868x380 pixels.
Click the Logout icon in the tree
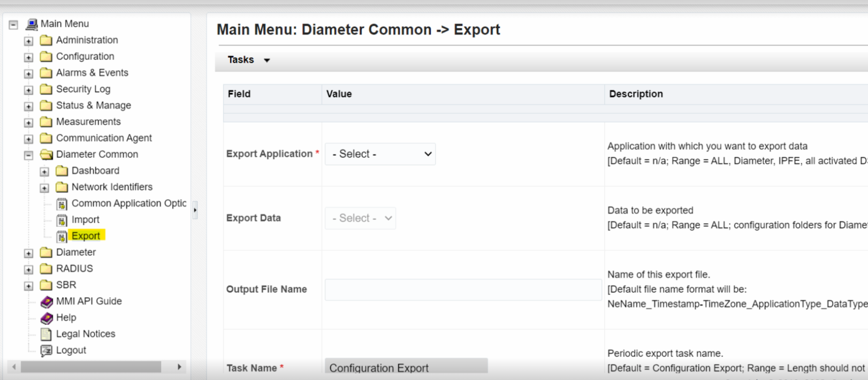click(47, 351)
